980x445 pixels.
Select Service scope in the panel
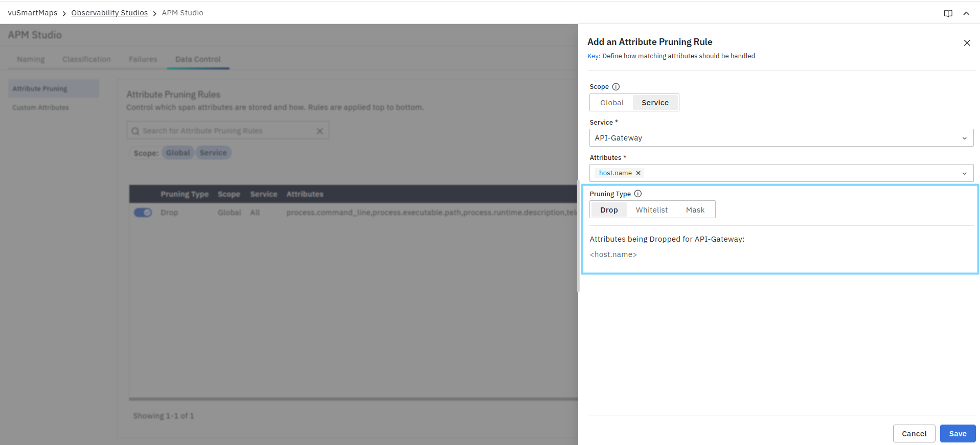(x=655, y=103)
